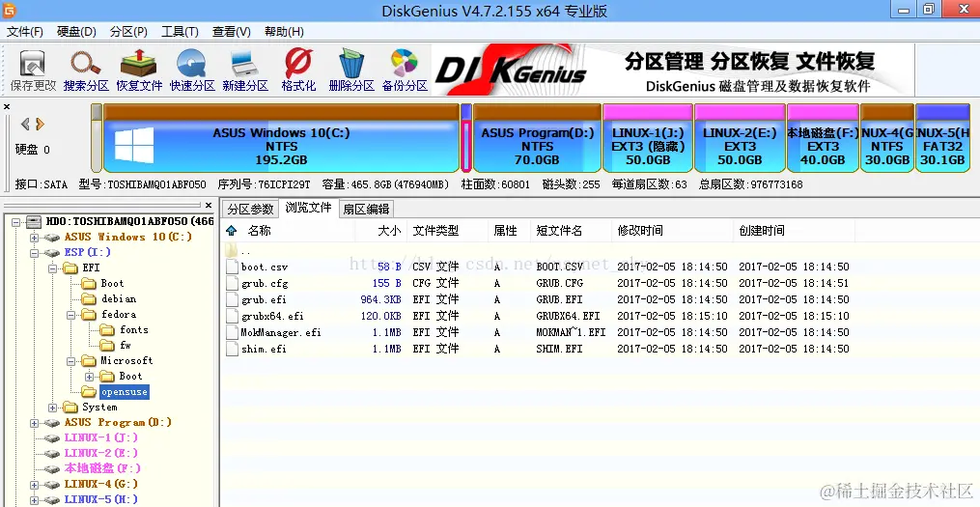Select the shim.efi file icon

(x=233, y=349)
